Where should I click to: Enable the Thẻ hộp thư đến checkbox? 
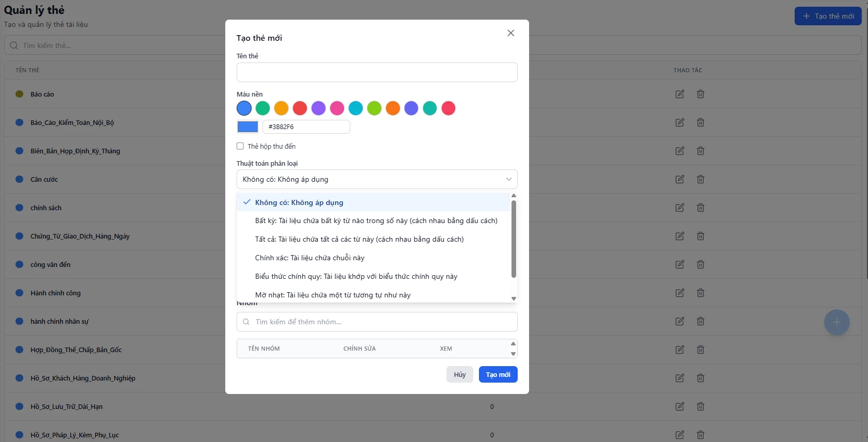pyautogui.click(x=240, y=146)
